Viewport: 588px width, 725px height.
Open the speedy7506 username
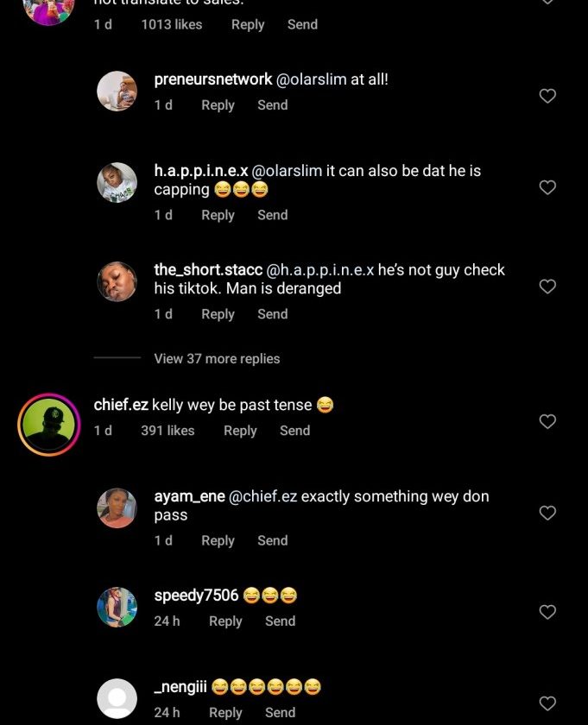pyautogui.click(x=196, y=596)
